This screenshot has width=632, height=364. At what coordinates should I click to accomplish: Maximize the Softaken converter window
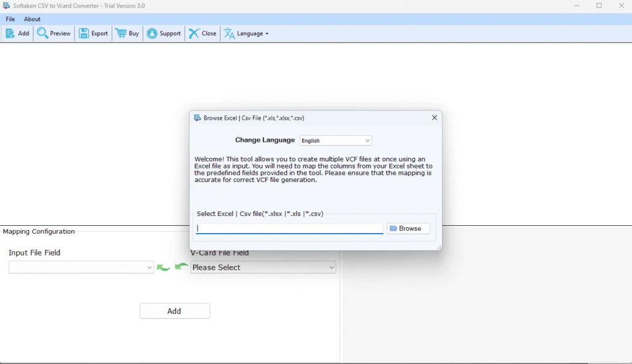599,6
